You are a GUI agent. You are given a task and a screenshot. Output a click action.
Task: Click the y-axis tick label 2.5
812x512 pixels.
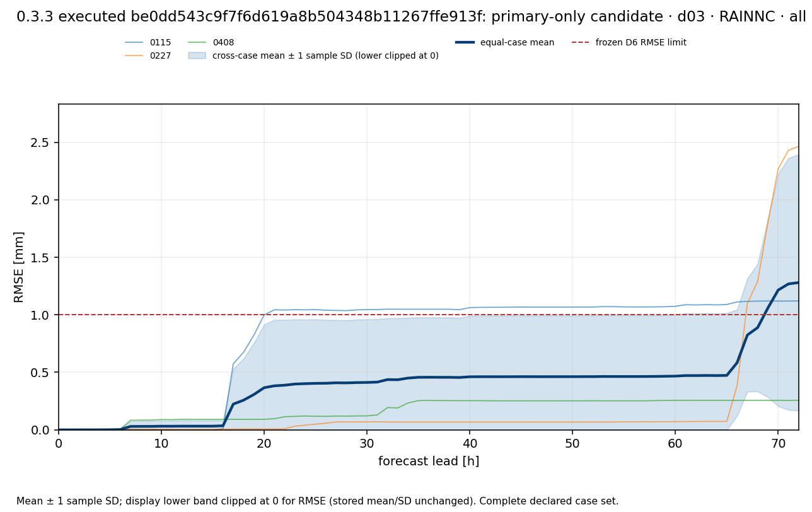[40, 143]
